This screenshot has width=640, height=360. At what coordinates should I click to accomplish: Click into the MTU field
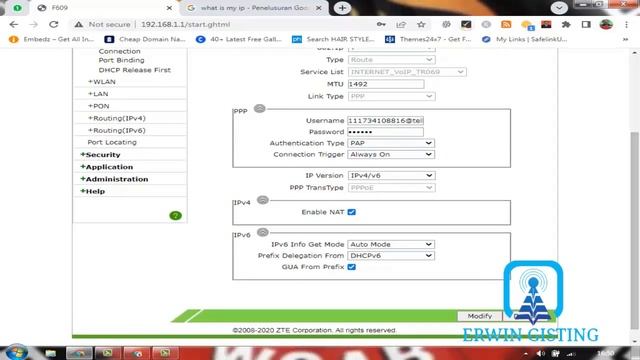(386, 84)
